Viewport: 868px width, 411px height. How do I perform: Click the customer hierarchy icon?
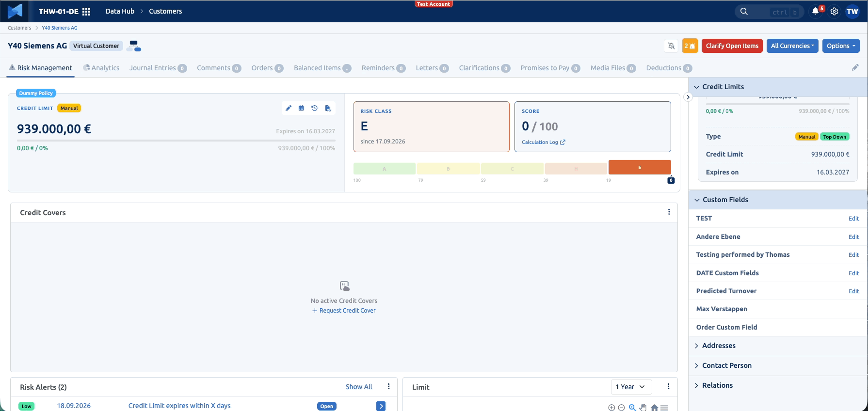pyautogui.click(x=134, y=46)
